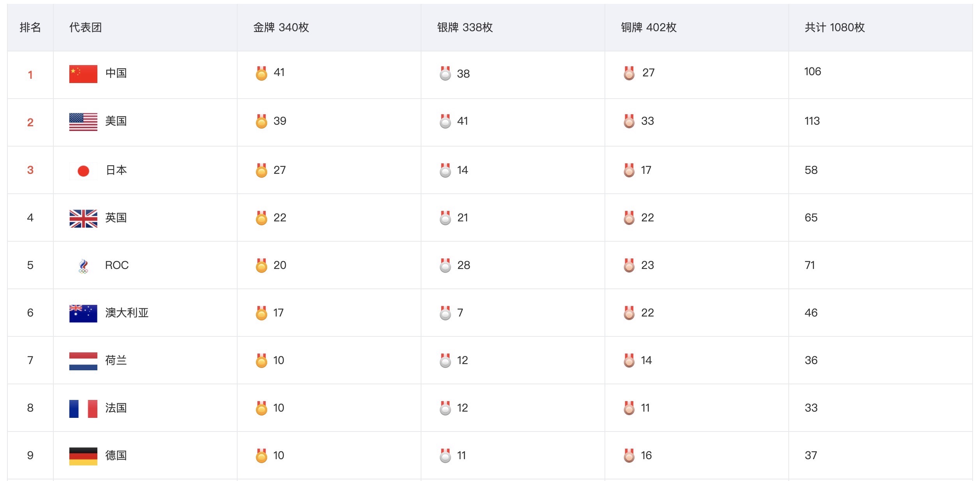The height and width of the screenshot is (481, 980).
Task: Click China's gold medal icon
Action: pyautogui.click(x=261, y=73)
